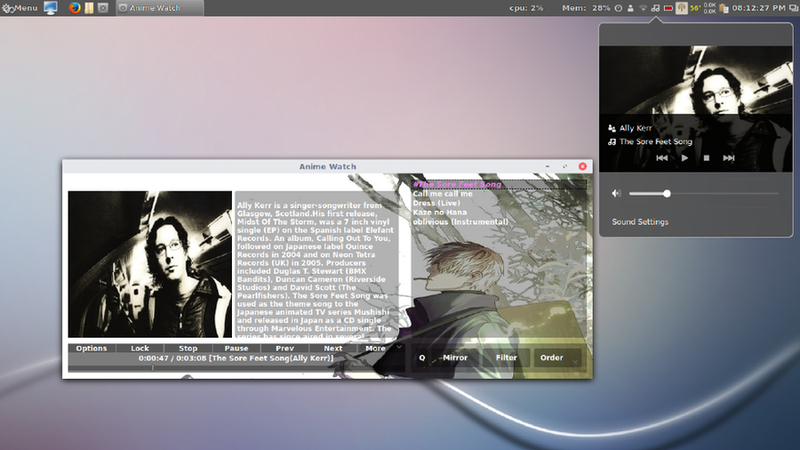Open the weather applet tray icon
Image resolution: width=800 pixels, height=450 pixels.
coord(681,8)
